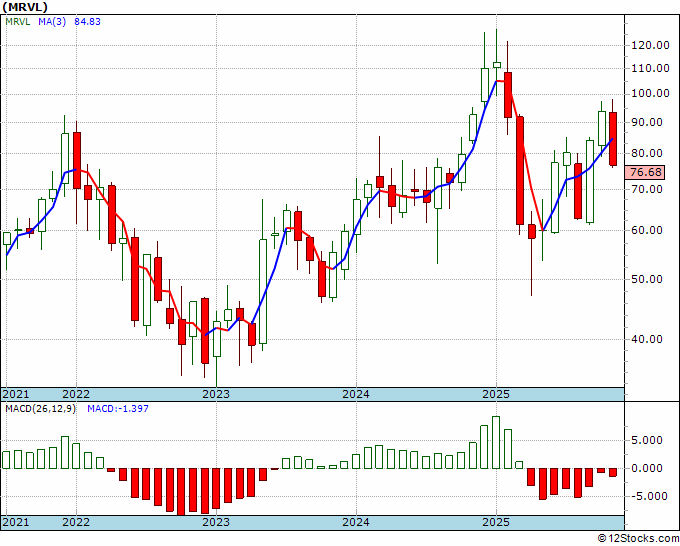Select the 2022 marker on price timeline
The width and height of the screenshot is (680, 546).
(76, 395)
